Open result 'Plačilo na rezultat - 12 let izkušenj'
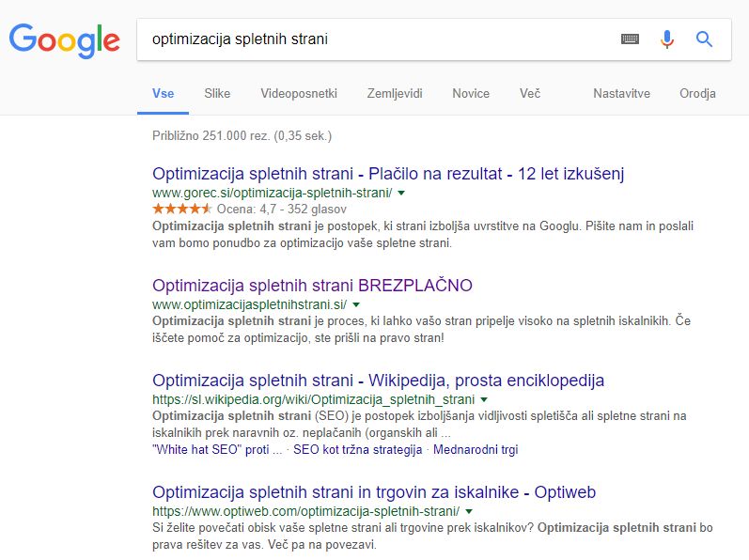The image size is (749, 560). coord(388,174)
